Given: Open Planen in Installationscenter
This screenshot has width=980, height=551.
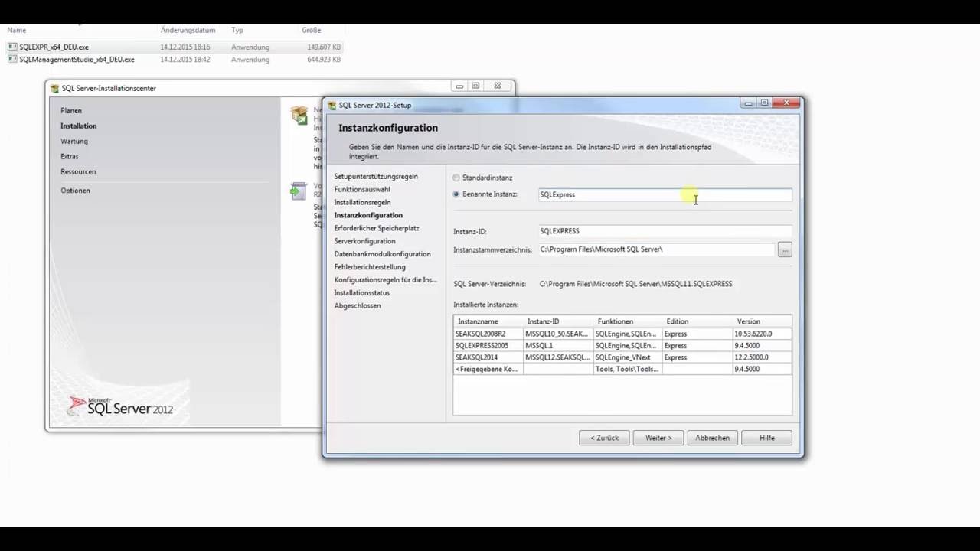Looking at the screenshot, I should 71,111.
